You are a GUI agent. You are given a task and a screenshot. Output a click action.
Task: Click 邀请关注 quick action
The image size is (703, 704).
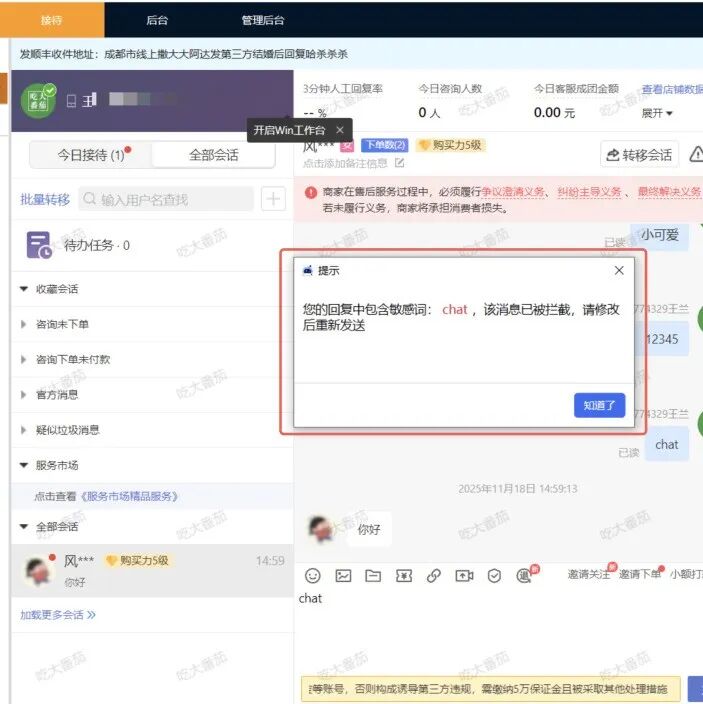[589, 574]
